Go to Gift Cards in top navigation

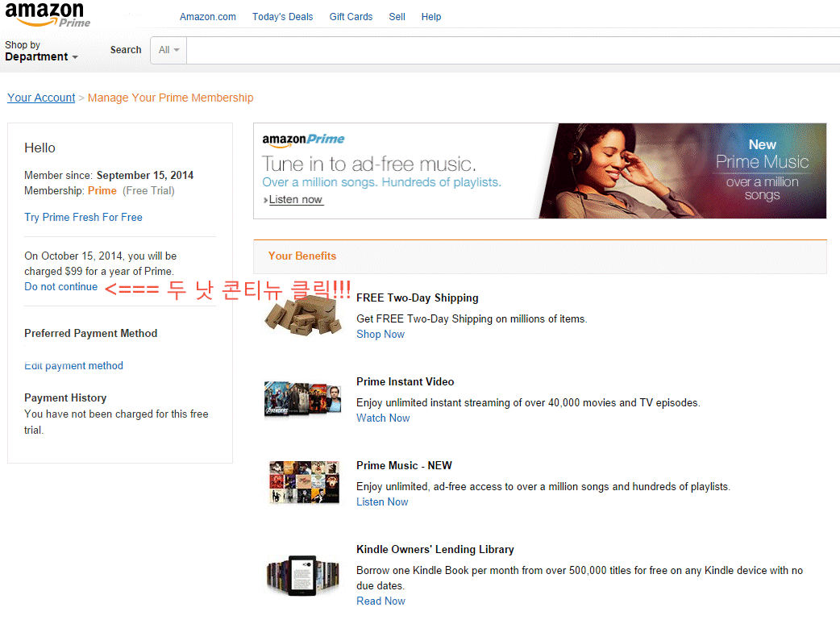tap(351, 17)
